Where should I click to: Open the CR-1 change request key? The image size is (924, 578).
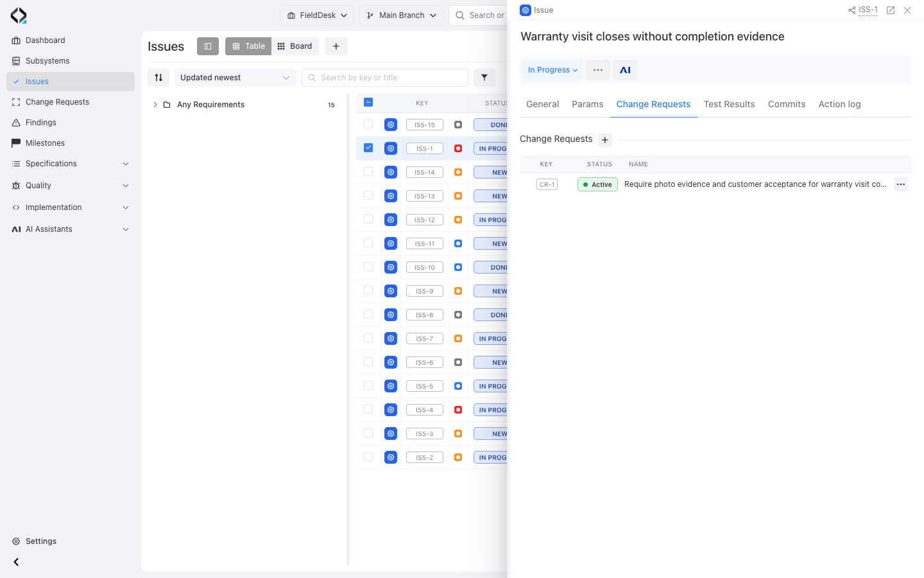[x=547, y=184]
